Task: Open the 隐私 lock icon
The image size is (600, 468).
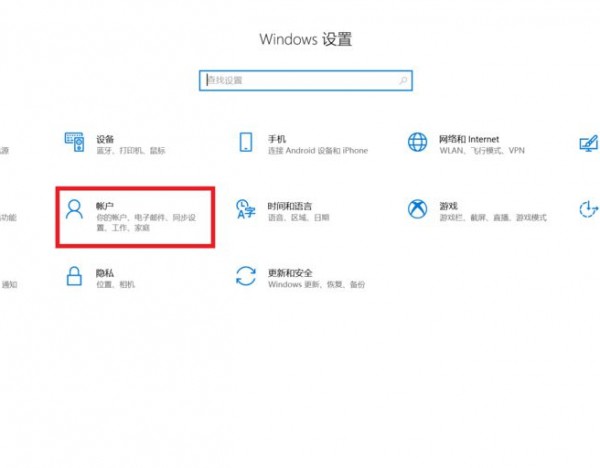Action: 74,276
